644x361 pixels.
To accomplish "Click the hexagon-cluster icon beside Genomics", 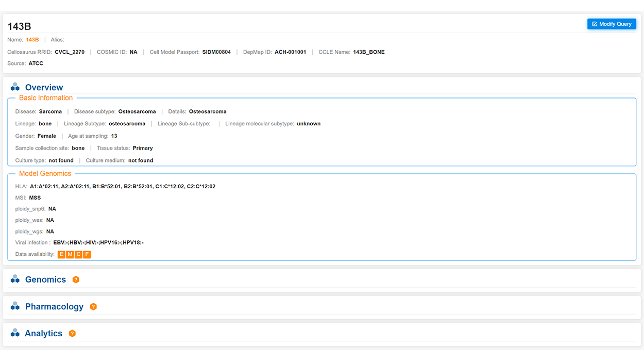I will 15,279.
